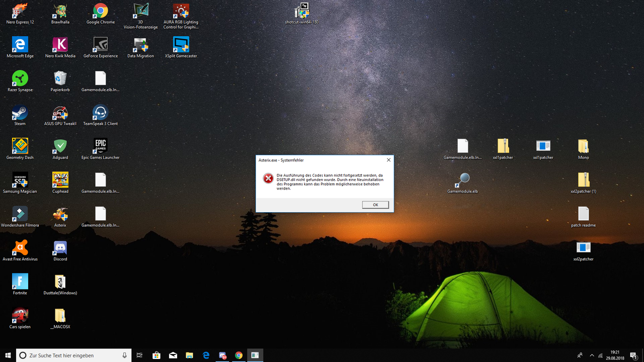This screenshot has height=362, width=644.
Task: Select the ASUS GPU TweakII desktop icon
Action: point(60,114)
